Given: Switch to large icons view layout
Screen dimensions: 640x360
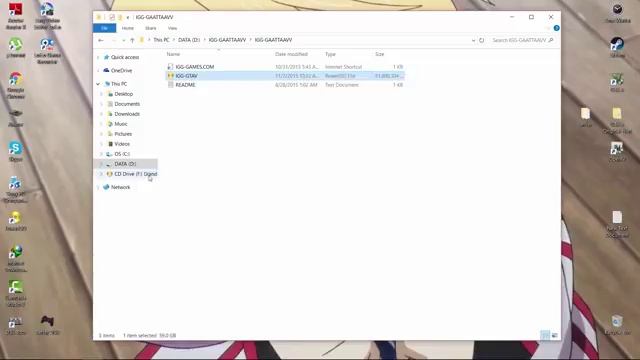Looking at the screenshot, I should (x=555, y=335).
